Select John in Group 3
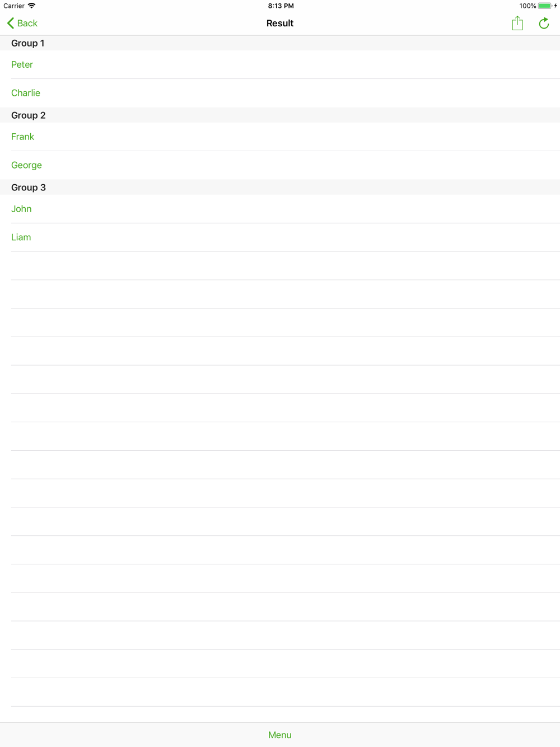This screenshot has height=747, width=560. 280,209
